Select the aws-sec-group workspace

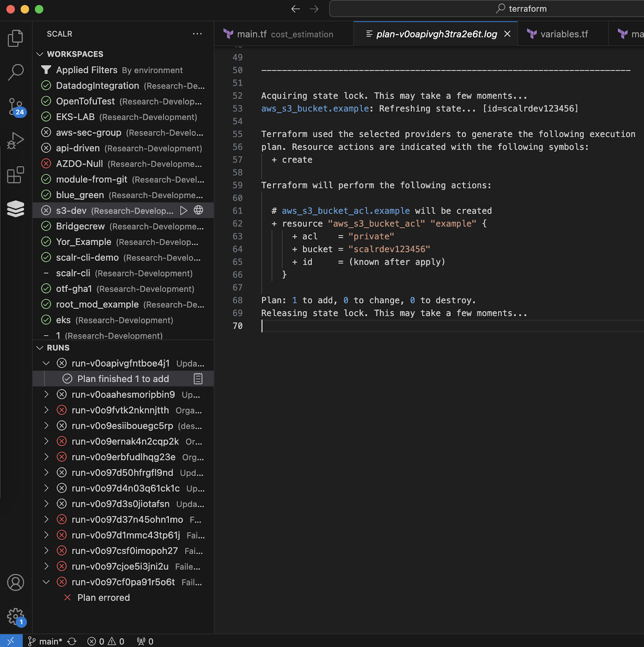tap(123, 133)
